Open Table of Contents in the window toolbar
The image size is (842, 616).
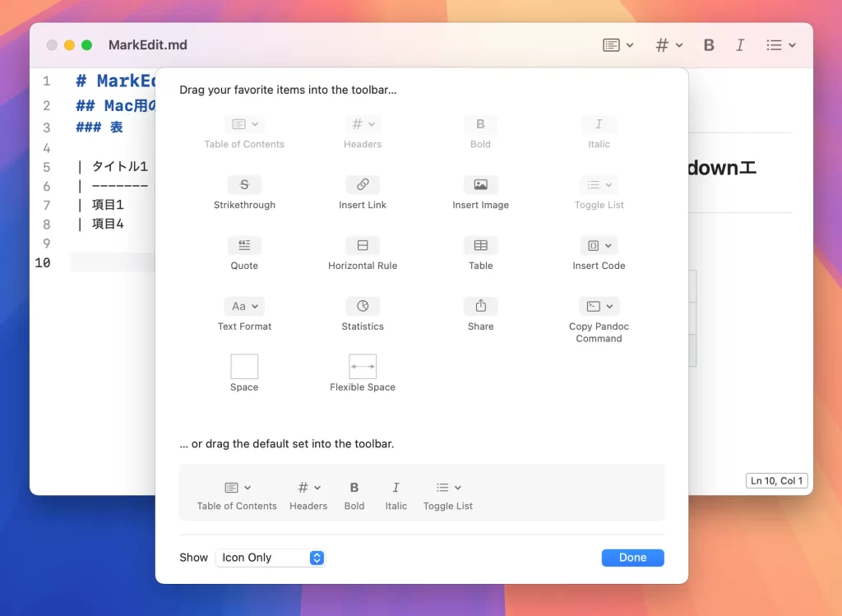[x=618, y=45]
